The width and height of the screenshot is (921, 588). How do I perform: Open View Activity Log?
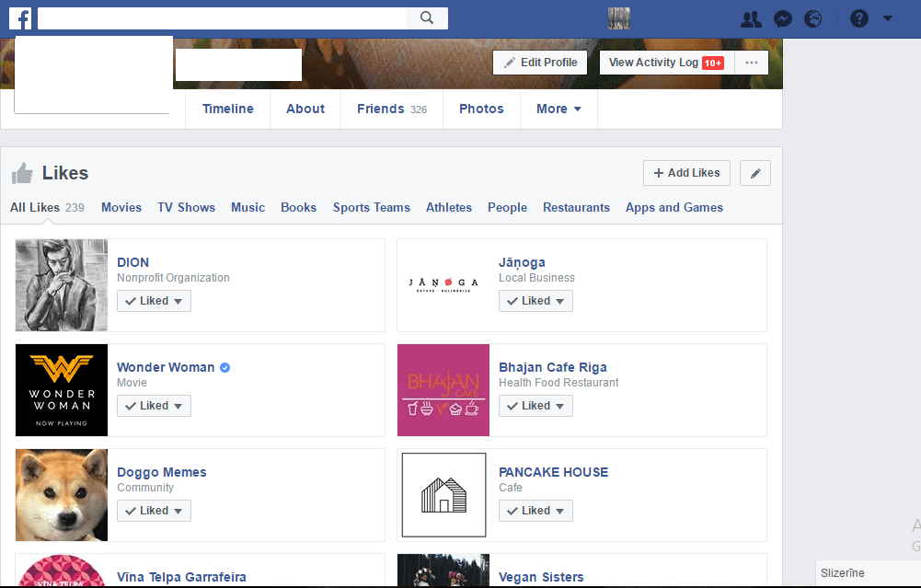667,63
